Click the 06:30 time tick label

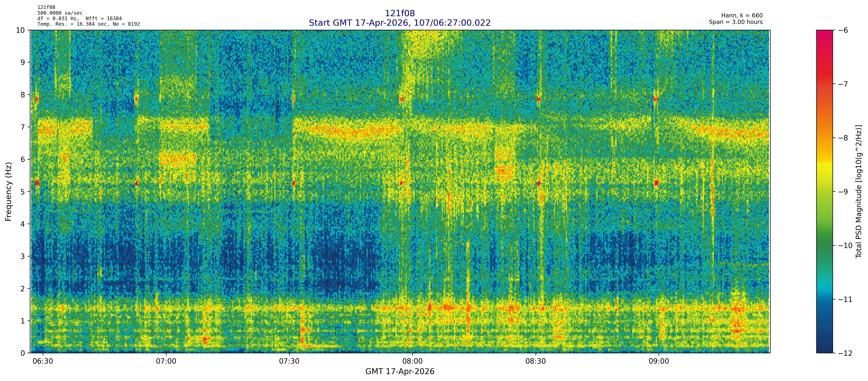pyautogui.click(x=43, y=362)
